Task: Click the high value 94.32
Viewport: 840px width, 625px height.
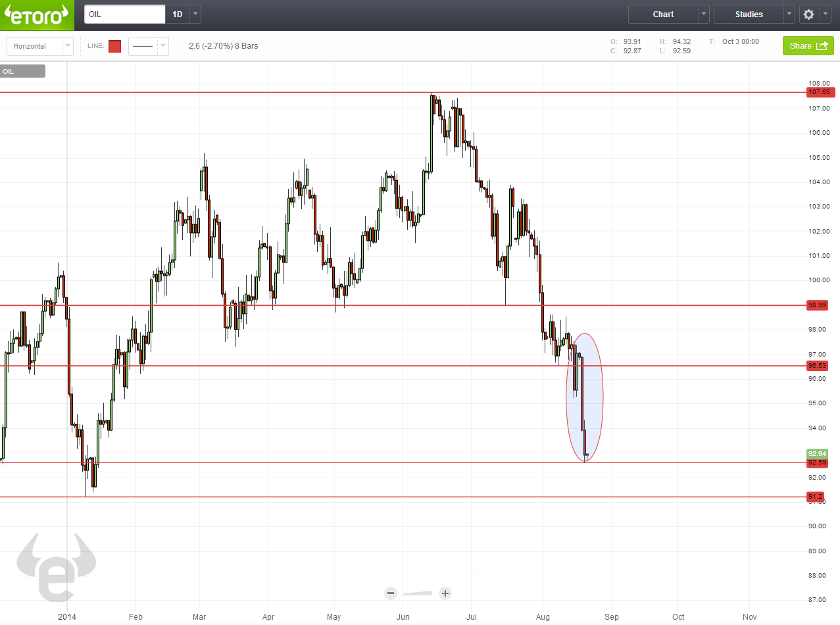Action: (x=681, y=41)
